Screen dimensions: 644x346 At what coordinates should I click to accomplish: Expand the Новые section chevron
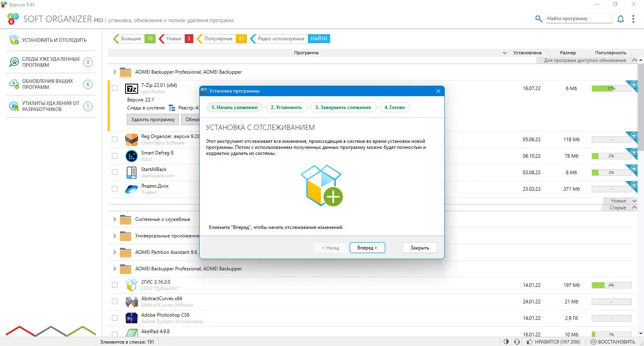[634, 201]
